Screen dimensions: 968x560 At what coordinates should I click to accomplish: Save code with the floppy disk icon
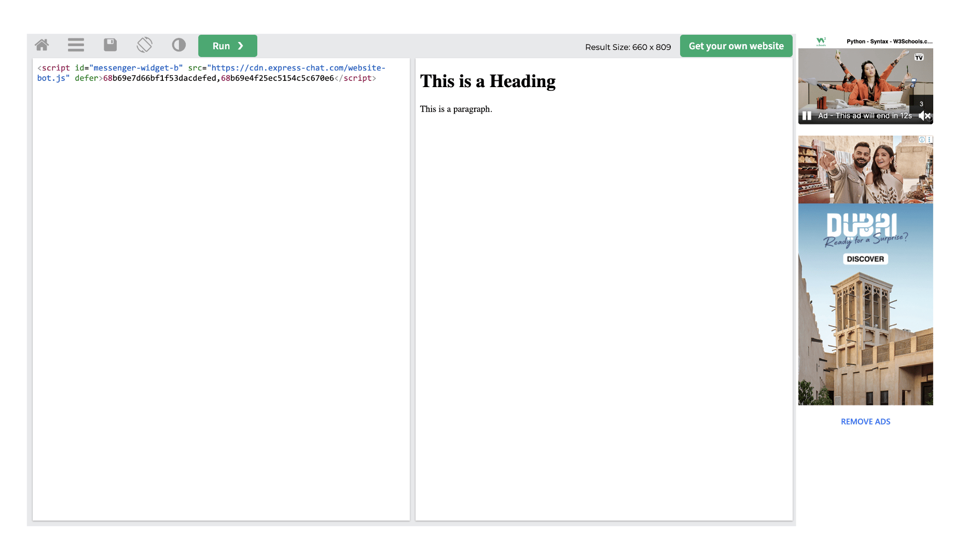(110, 45)
